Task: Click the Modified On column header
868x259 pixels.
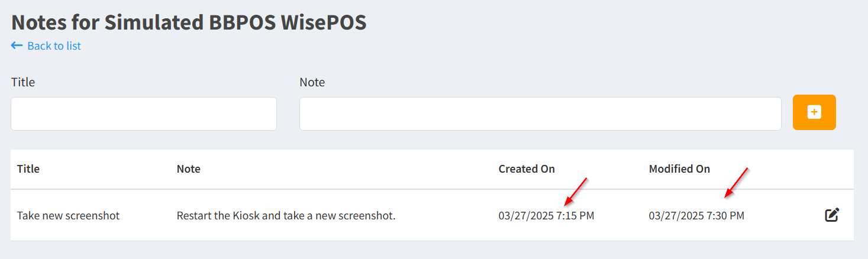Action: tap(679, 169)
